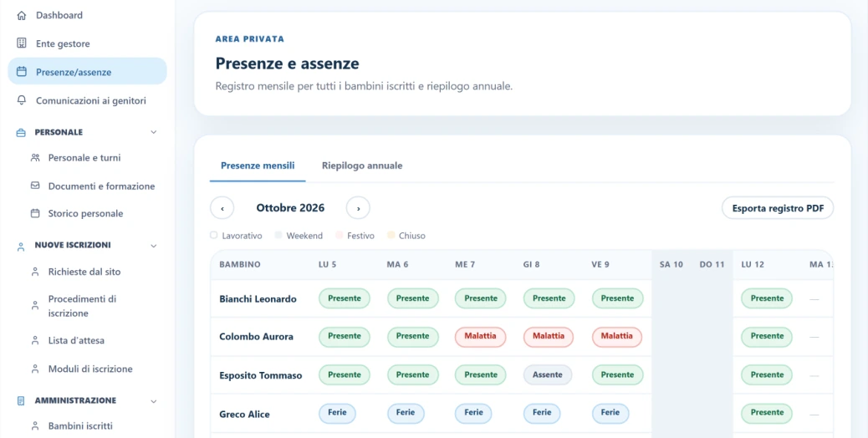Screen dimensions: 868x438
Task: Click the NUOVE ISCRIZIONI person icon
Action: (21, 247)
